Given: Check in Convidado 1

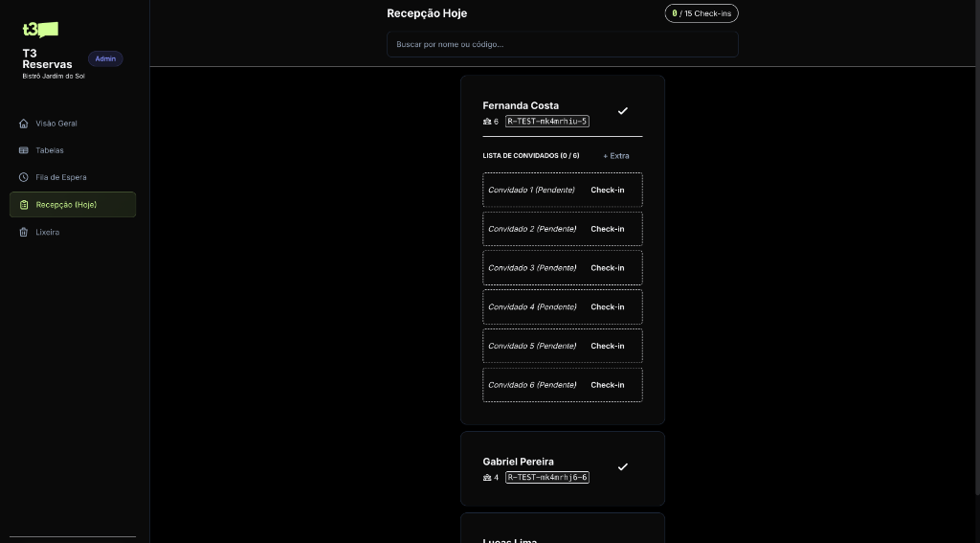Looking at the screenshot, I should click(607, 190).
